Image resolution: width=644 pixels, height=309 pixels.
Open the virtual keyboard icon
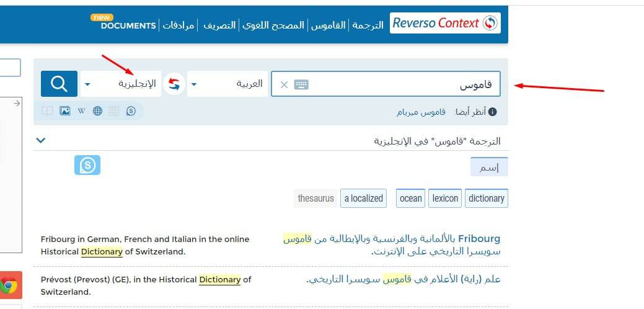(301, 84)
